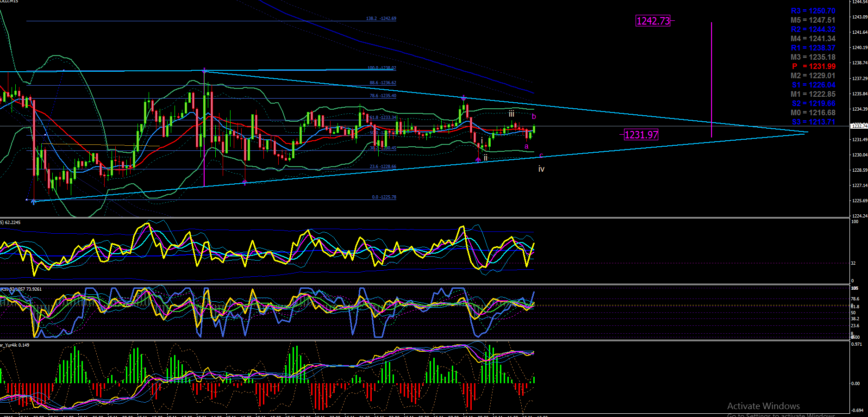This screenshot has width=868, height=417.
Task: Click the 38.2 -1230.45 Fibonacci label
Action: point(383,148)
